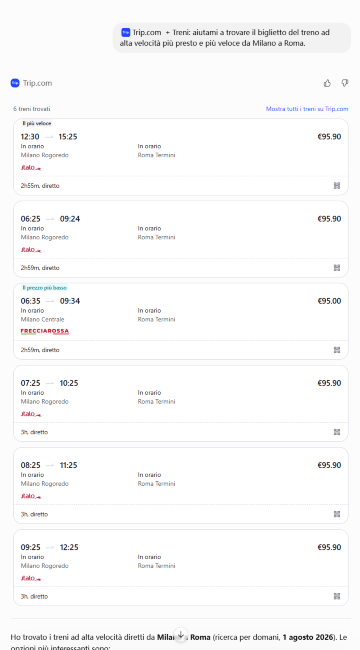Open seat icon on the 06:25 train card
The image size is (360, 650).
tap(337, 268)
